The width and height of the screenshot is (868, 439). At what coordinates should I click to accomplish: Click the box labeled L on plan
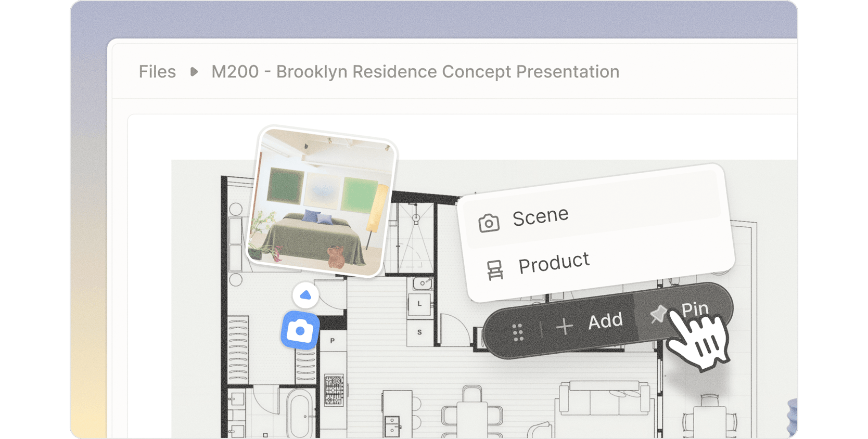click(x=419, y=304)
